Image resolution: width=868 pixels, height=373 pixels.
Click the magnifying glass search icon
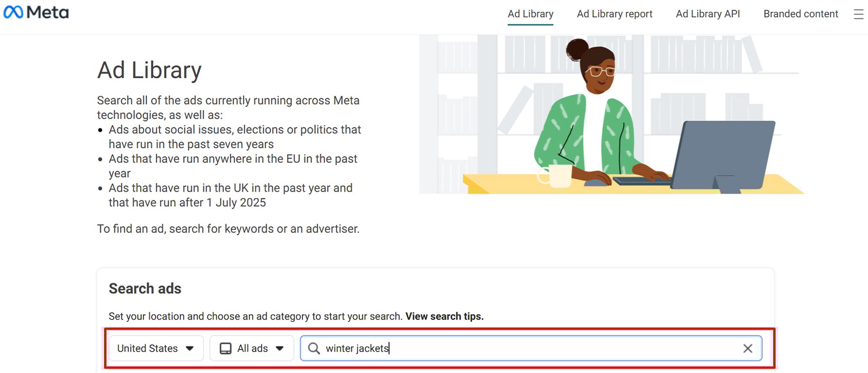pyautogui.click(x=314, y=348)
